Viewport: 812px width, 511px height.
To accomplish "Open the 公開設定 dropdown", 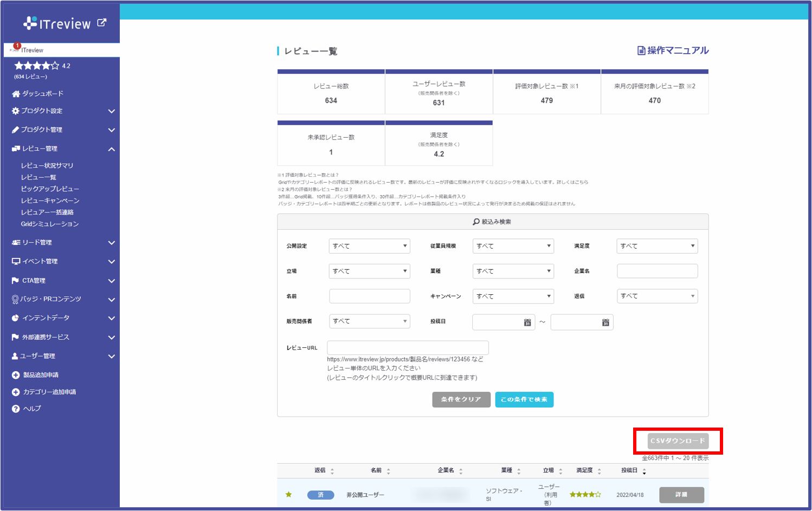I will click(369, 246).
